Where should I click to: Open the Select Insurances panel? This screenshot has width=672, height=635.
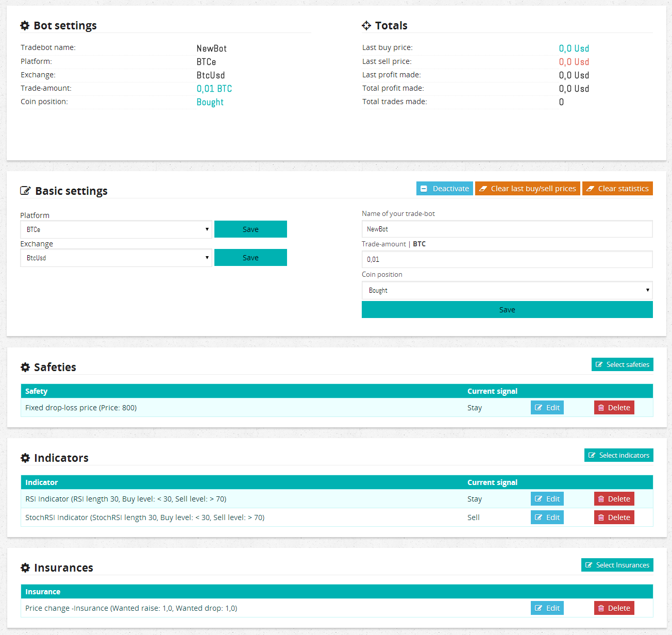click(x=617, y=565)
